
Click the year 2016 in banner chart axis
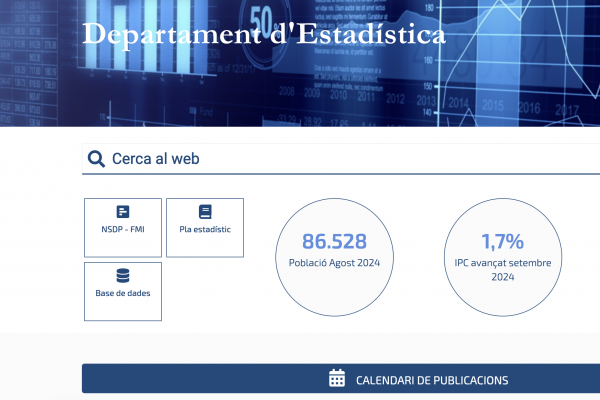tap(530, 108)
